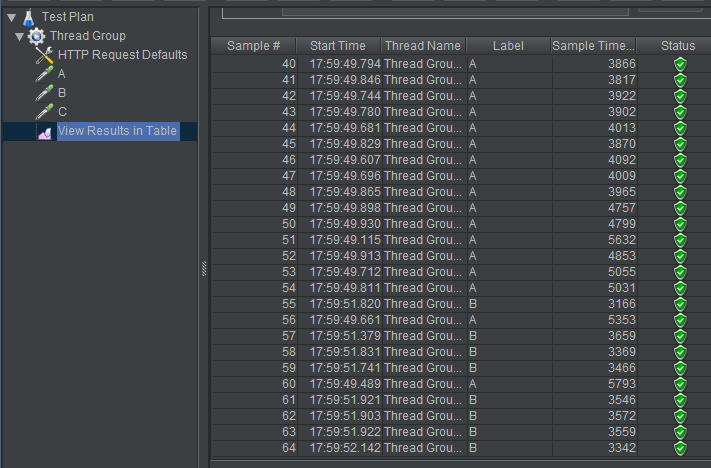Click the Test Plan flask icon
The image size is (711, 468).
click(x=29, y=17)
